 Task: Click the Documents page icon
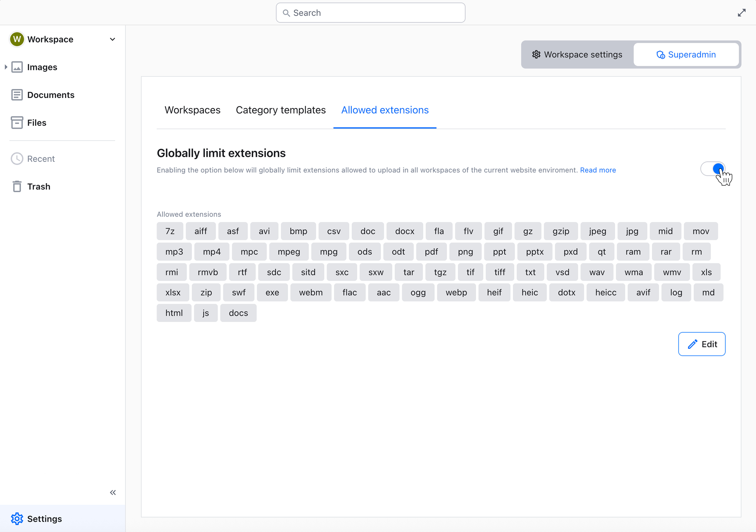click(x=17, y=95)
